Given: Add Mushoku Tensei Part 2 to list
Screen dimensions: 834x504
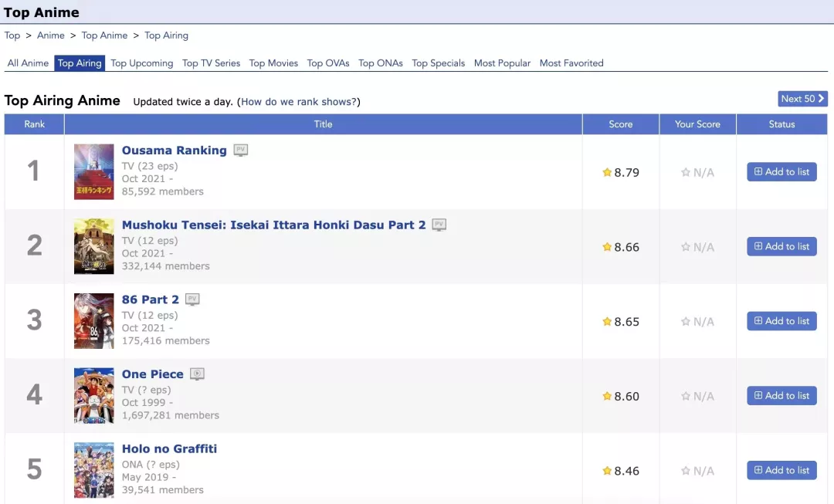Looking at the screenshot, I should 781,247.
